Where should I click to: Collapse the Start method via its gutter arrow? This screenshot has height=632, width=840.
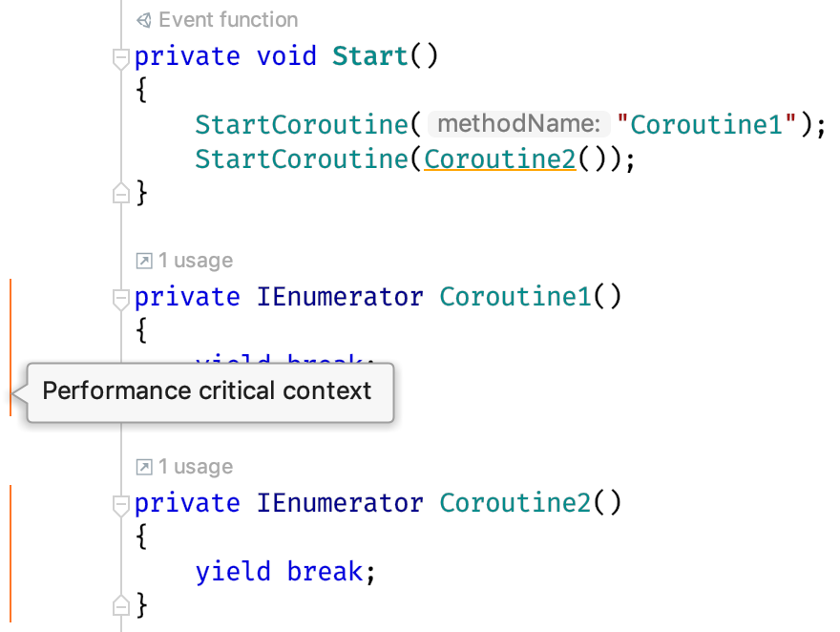click(120, 57)
